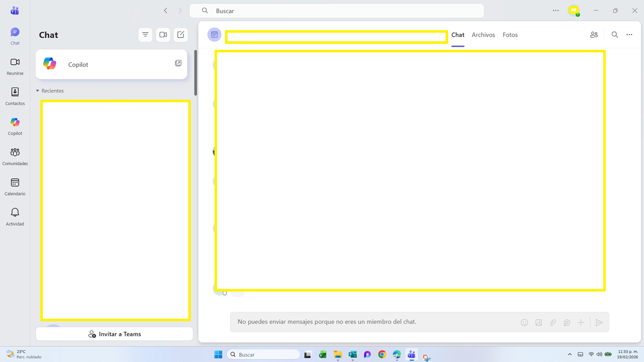Screen dimensions: 644x362
Task: Switch to the Archivos tab
Action: pyautogui.click(x=483, y=35)
